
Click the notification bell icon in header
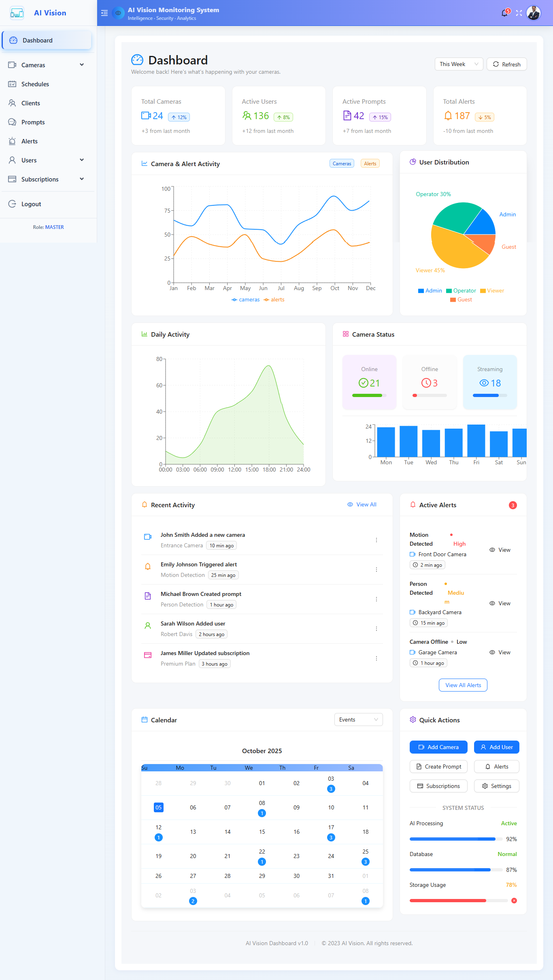(504, 13)
